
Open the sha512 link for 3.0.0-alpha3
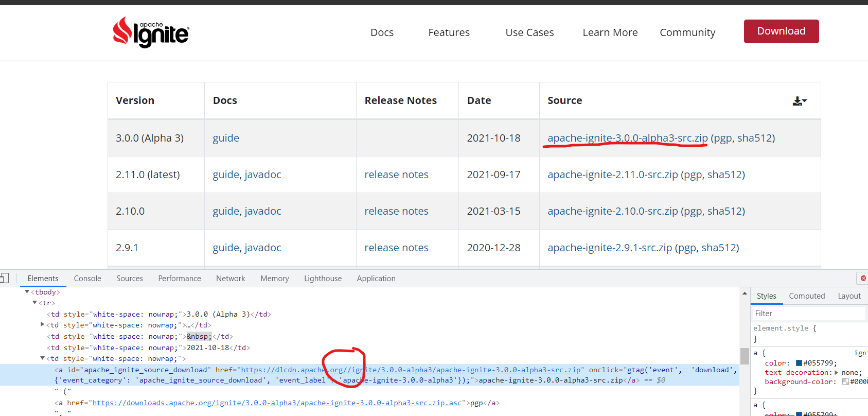754,138
